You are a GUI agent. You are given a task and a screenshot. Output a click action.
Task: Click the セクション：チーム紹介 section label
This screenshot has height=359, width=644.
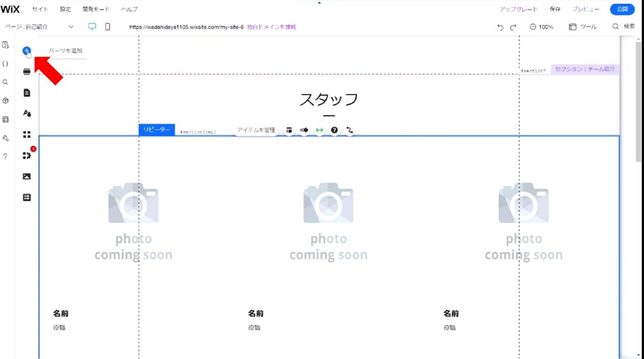586,69
